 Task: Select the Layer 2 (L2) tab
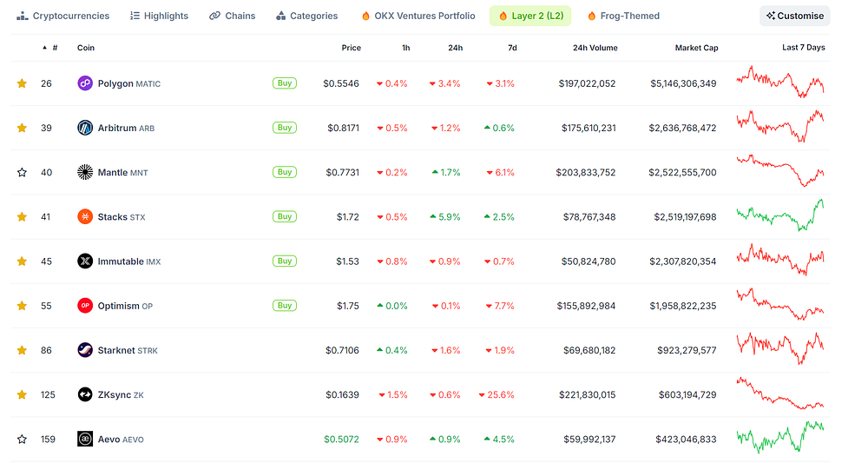530,16
